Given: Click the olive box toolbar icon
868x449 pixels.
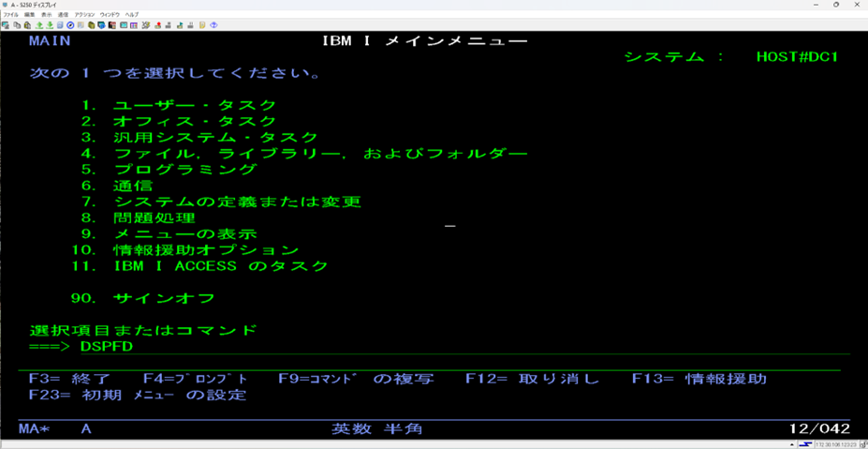Looking at the screenshot, I should pos(92,25).
